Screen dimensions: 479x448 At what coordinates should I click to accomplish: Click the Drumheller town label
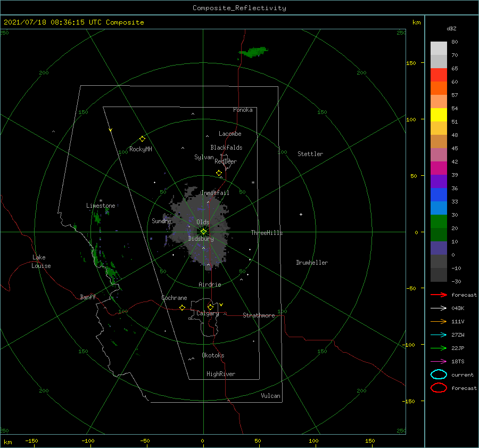point(312,263)
